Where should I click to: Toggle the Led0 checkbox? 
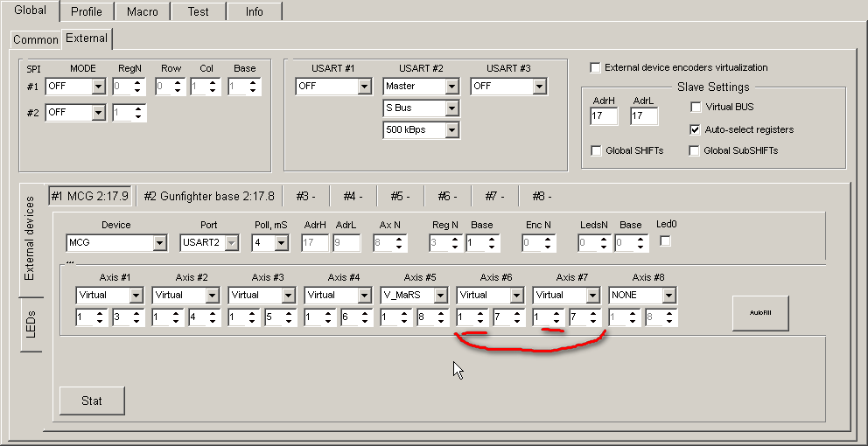click(x=665, y=240)
